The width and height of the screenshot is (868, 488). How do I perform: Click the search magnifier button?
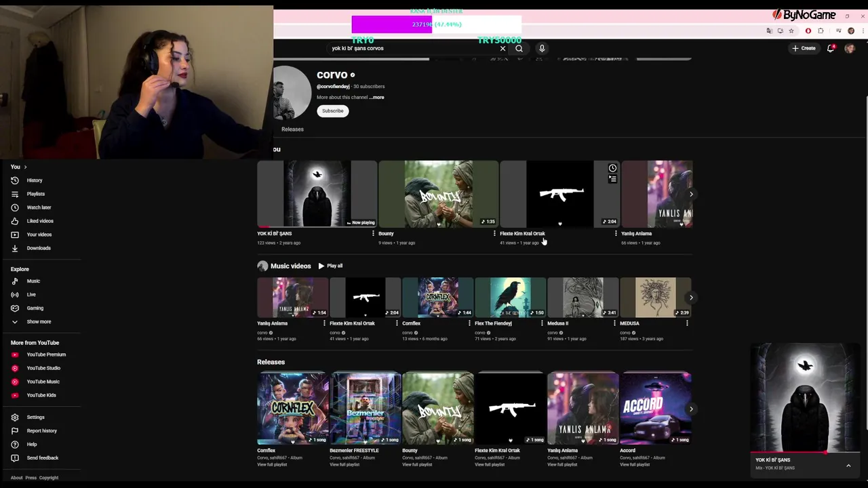519,48
